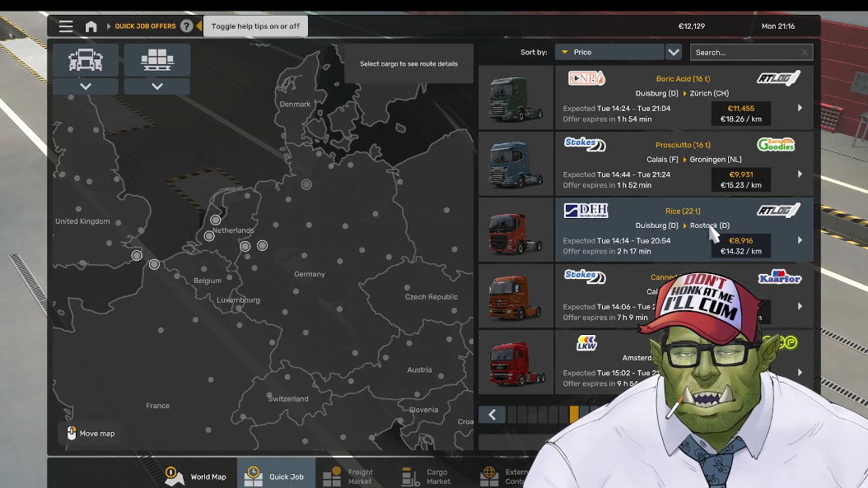Open the Freight Market tab
The width and height of the screenshot is (868, 488).
(349, 476)
